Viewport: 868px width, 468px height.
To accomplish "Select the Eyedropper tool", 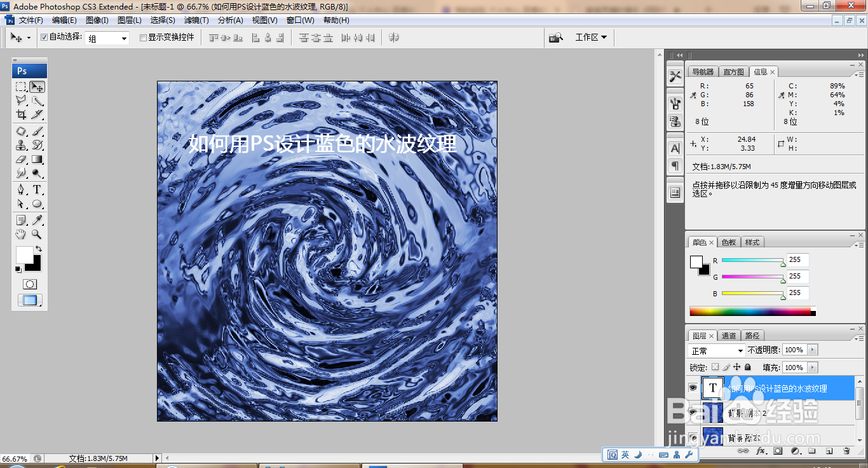I will click(x=37, y=220).
